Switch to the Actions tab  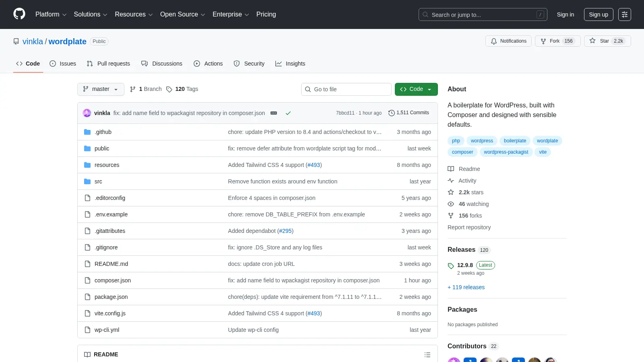tap(208, 64)
